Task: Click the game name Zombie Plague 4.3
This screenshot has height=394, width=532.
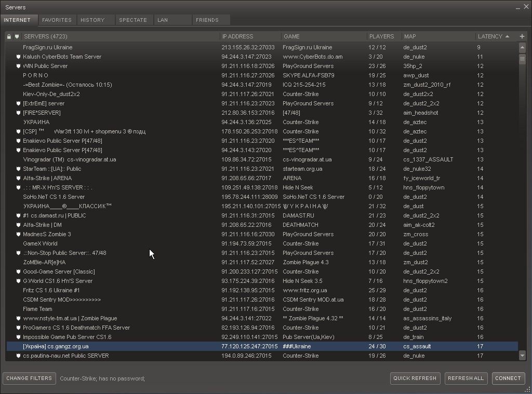Action: coord(305,262)
